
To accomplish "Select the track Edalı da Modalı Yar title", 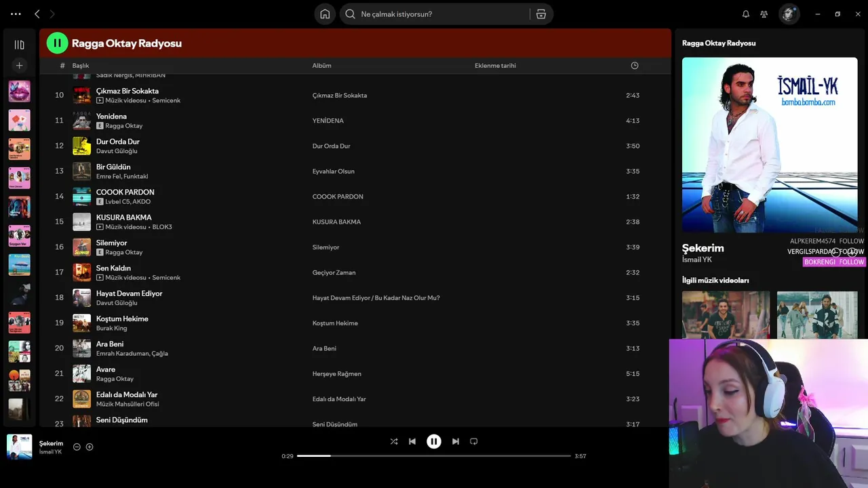I will click(x=127, y=394).
